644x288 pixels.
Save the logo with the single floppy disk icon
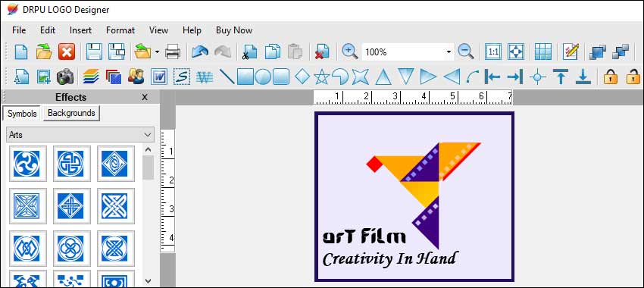coord(94,52)
